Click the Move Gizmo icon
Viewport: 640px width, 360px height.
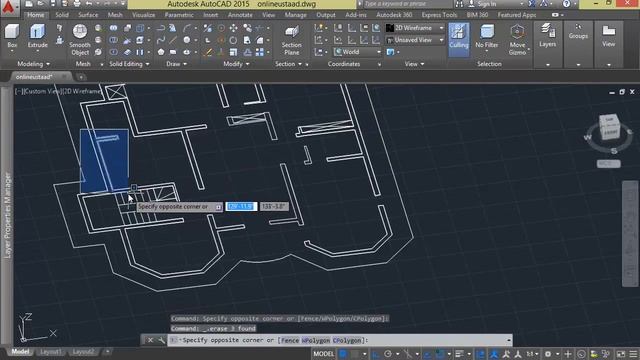coord(517,40)
